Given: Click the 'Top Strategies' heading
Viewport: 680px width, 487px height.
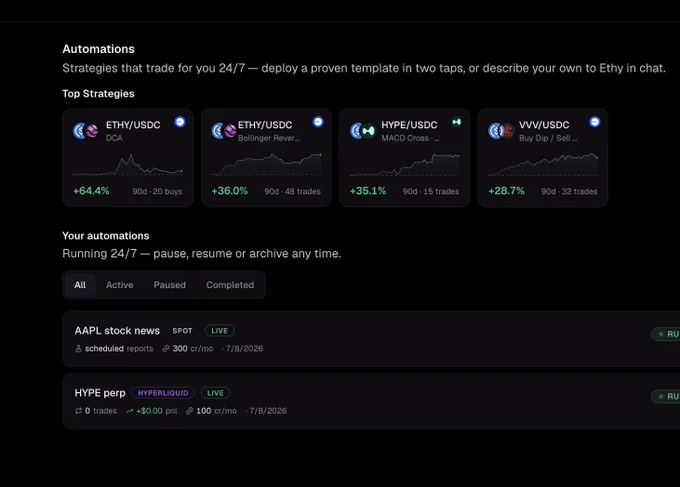Looking at the screenshot, I should tap(98, 94).
